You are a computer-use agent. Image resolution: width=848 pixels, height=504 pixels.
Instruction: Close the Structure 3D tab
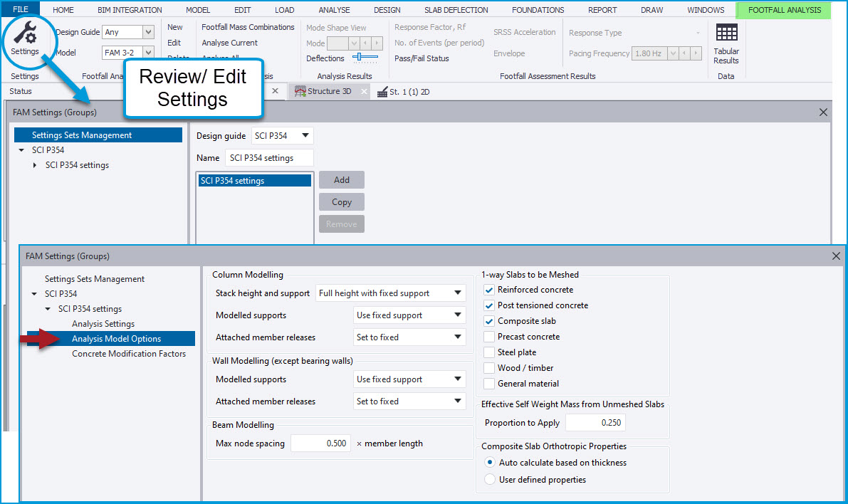click(x=365, y=92)
